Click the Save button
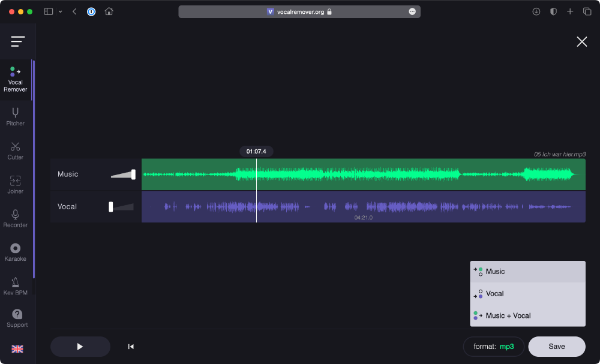 tap(557, 347)
